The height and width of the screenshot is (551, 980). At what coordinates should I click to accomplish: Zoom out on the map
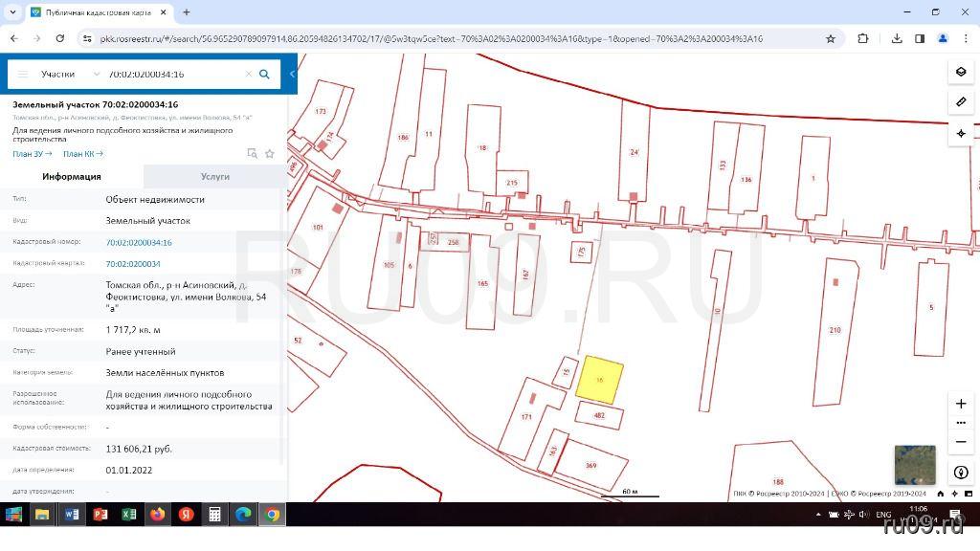tap(961, 442)
